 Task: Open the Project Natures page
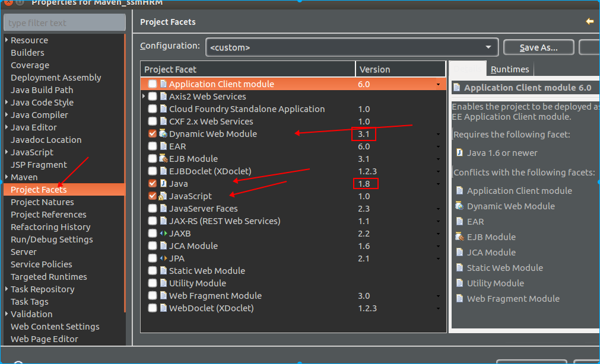tap(43, 202)
